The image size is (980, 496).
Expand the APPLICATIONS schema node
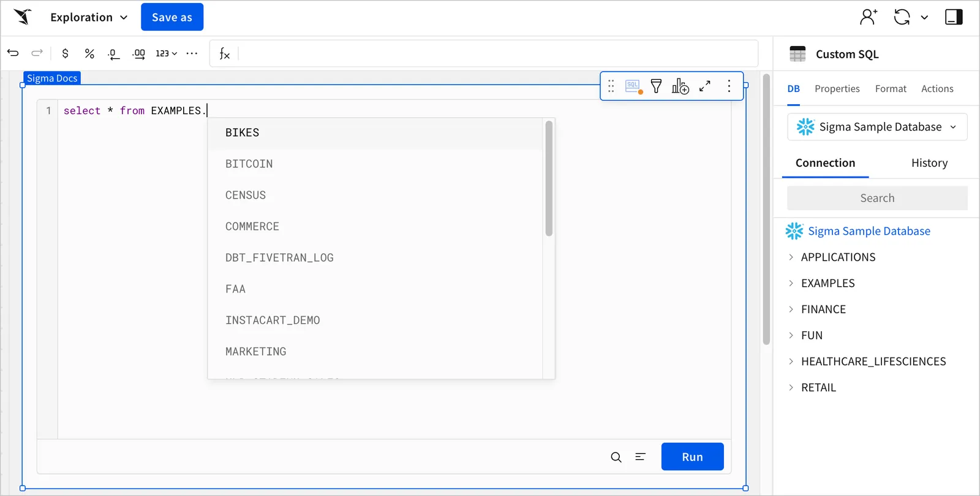[x=791, y=257]
